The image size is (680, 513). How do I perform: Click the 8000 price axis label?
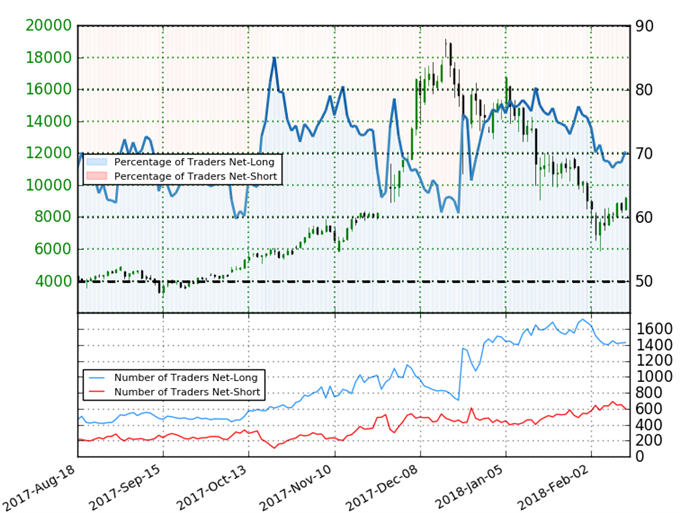(x=53, y=217)
